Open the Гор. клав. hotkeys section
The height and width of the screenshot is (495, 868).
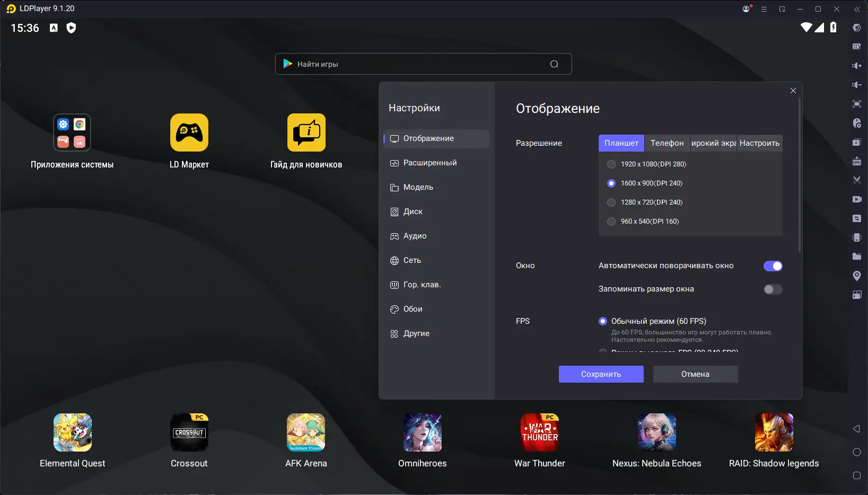436,285
